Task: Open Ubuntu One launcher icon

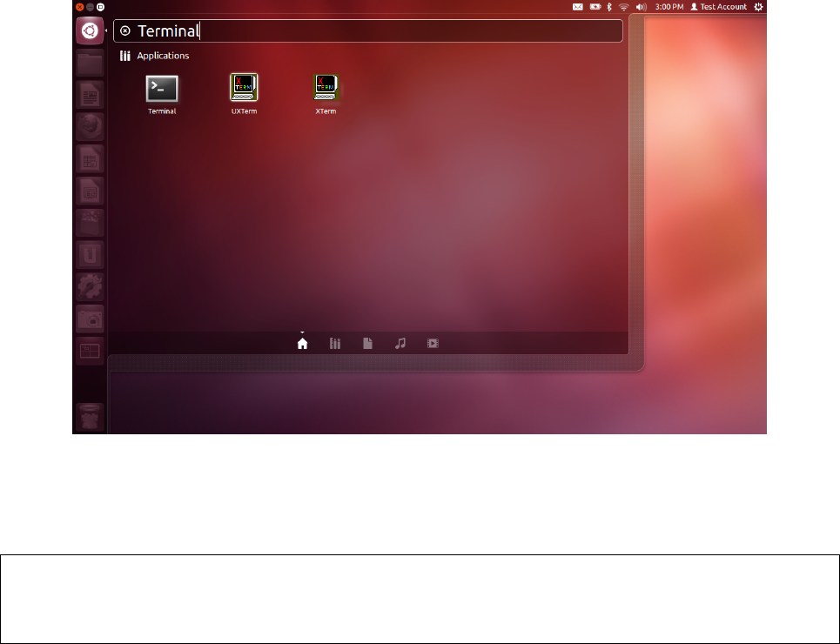Action: pos(90,255)
